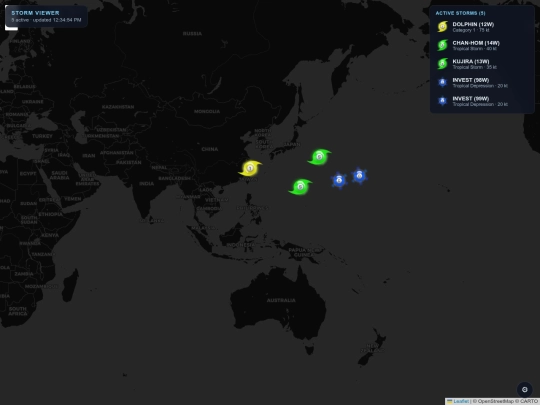Click the OpenStreetMap attribution text
540x405 pixels.
(x=495, y=401)
